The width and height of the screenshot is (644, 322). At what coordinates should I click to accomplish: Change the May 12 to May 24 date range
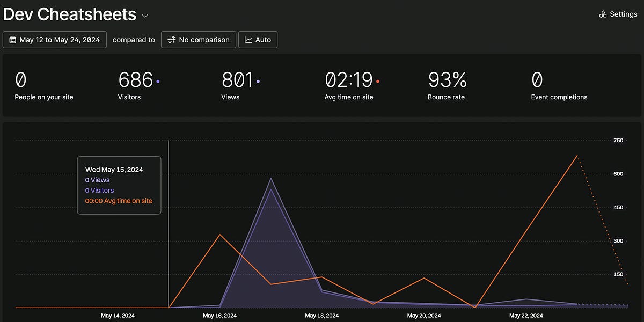click(54, 39)
